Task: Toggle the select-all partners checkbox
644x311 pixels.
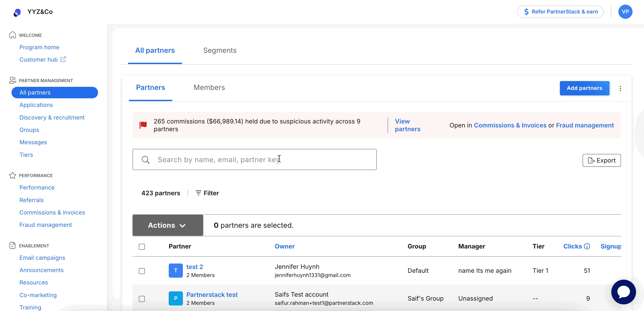Action: point(142,247)
